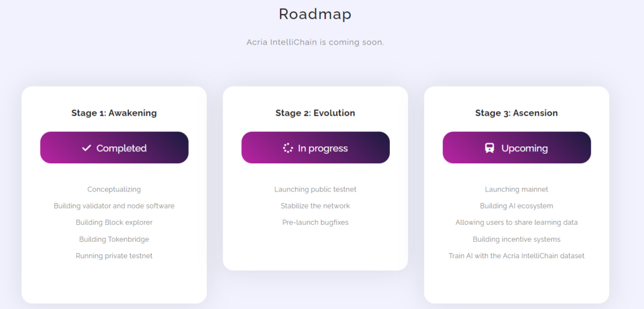Click the Roadmap page title
The width and height of the screenshot is (644, 309).
click(316, 14)
